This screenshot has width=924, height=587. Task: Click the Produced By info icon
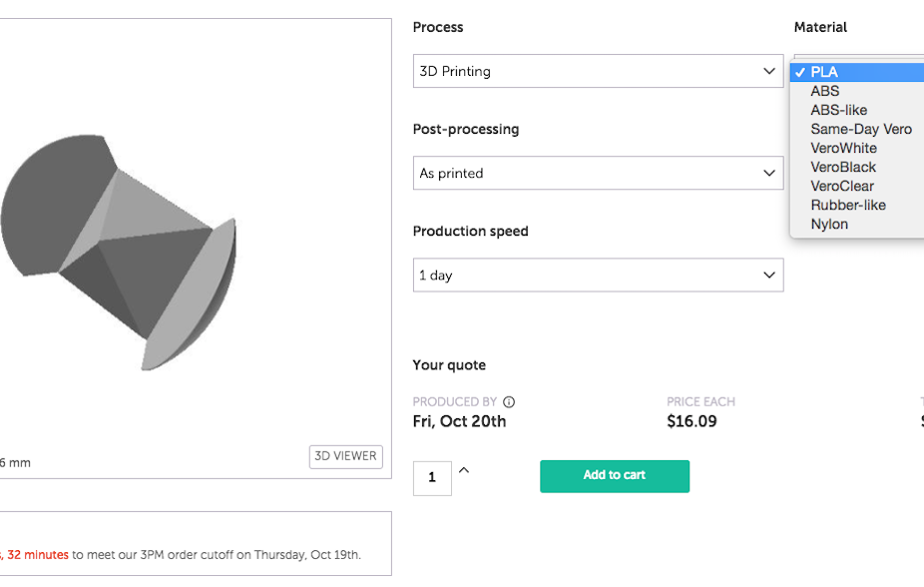coord(509,402)
